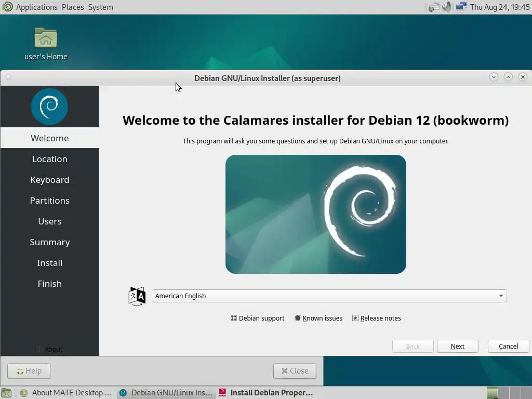Select the Welcome step in sidebar

pyautogui.click(x=49, y=138)
